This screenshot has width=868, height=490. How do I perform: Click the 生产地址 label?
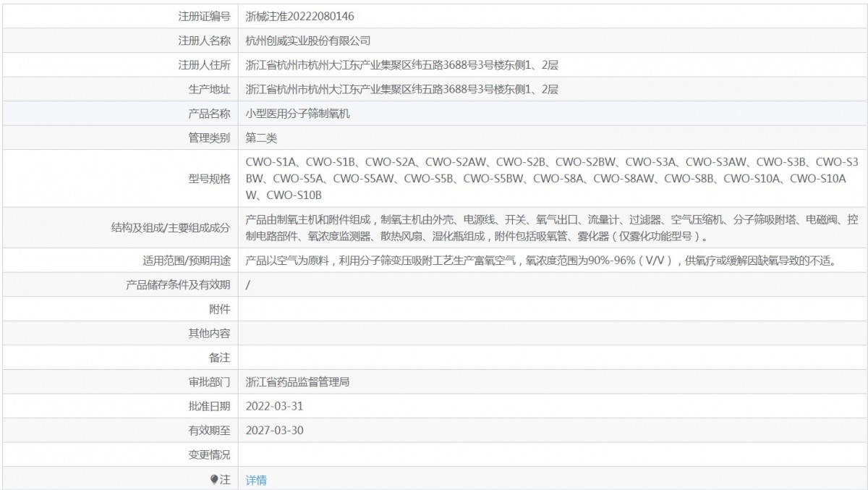[x=209, y=90]
